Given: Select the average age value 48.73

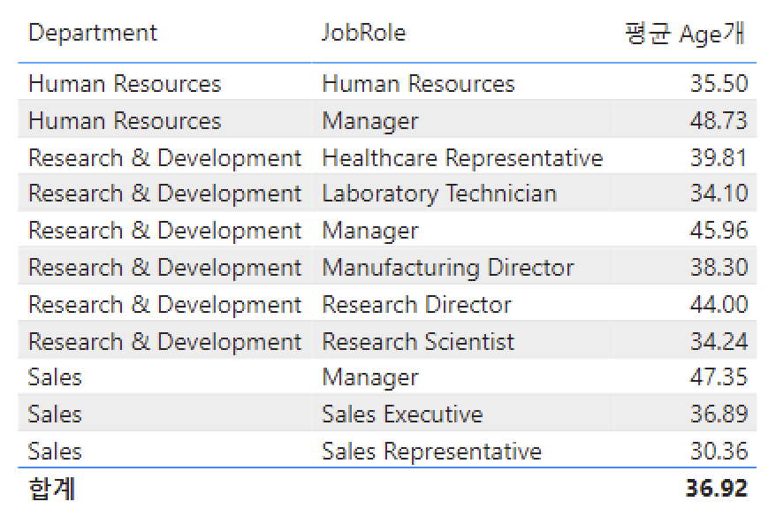Looking at the screenshot, I should [x=718, y=121].
